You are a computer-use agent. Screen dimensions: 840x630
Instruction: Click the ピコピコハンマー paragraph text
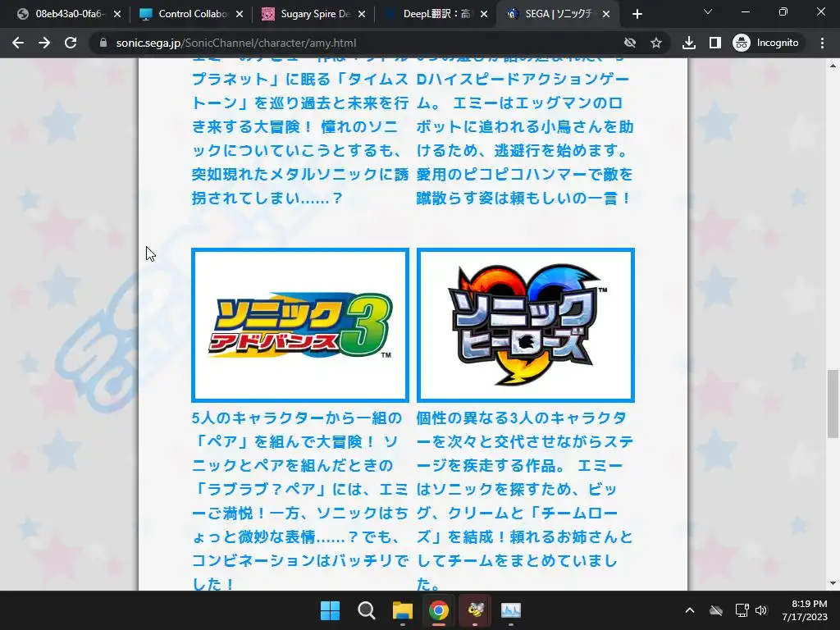click(525, 133)
